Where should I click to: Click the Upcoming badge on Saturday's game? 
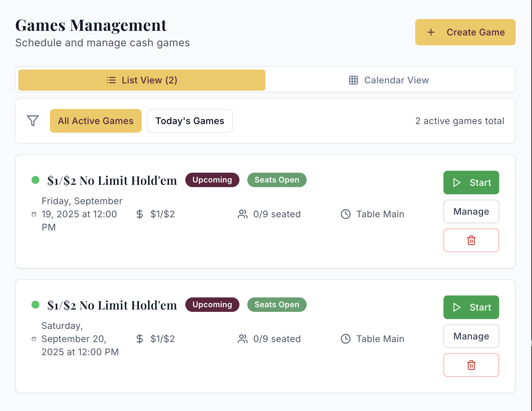[212, 305]
